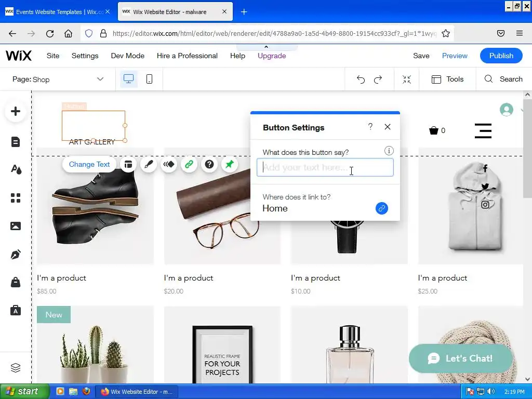Expand the Page: Shop dropdown

[58, 79]
